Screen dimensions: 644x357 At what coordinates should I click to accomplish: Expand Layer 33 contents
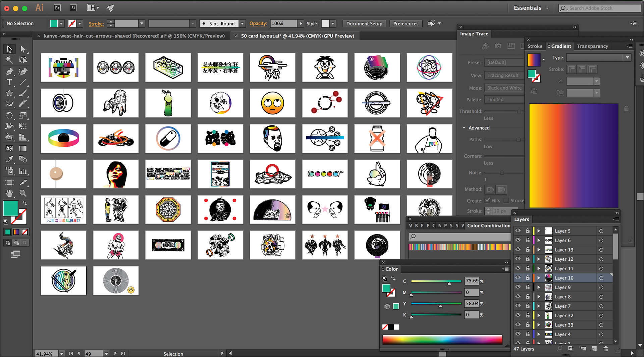539,325
